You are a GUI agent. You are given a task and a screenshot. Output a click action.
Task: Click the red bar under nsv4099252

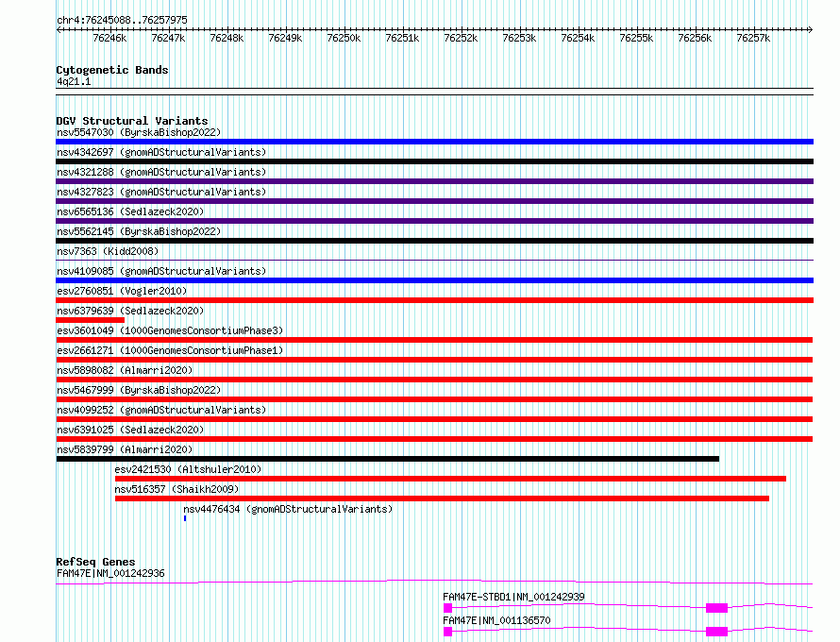[434, 419]
